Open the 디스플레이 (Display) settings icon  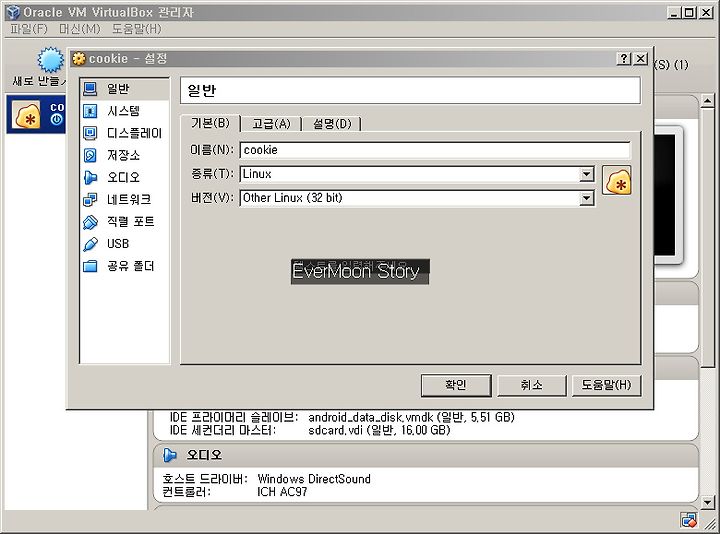click(90, 133)
